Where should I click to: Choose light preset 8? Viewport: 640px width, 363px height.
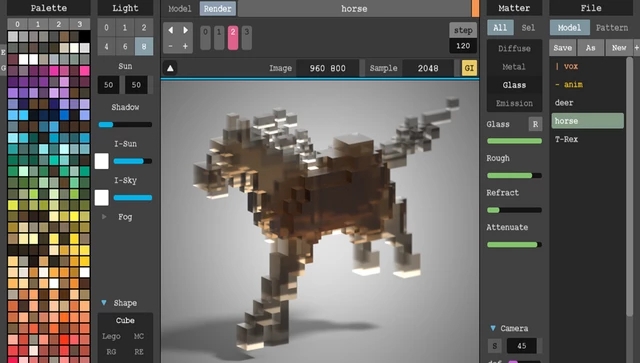[144, 47]
